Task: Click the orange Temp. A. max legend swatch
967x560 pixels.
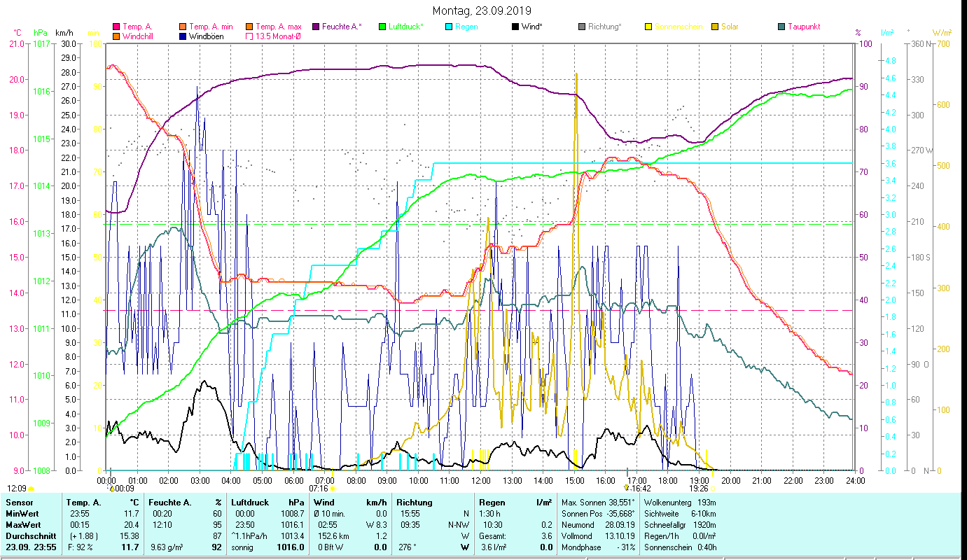Action: 249,27
